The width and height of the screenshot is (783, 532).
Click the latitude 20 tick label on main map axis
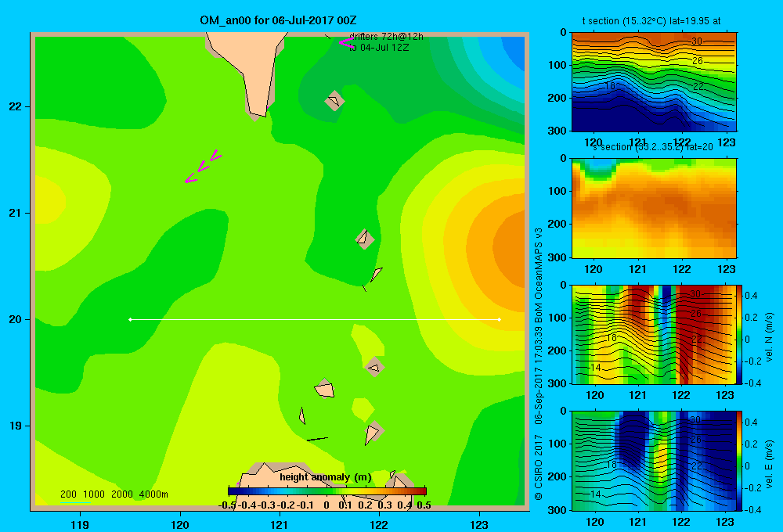coord(16,319)
